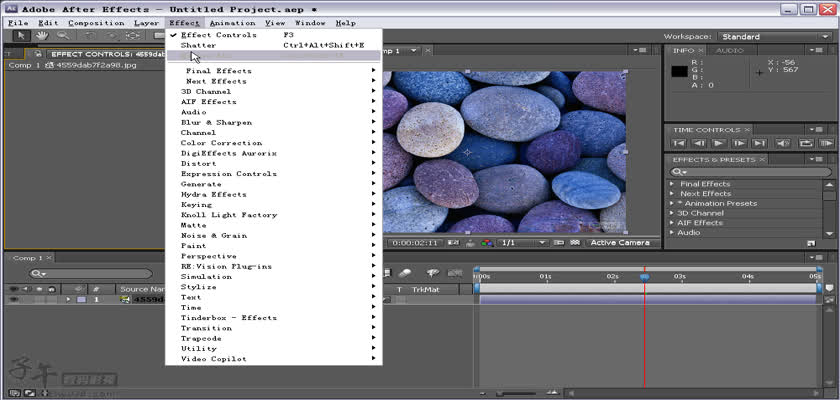Click the graph editor icon in timeline

455,273
